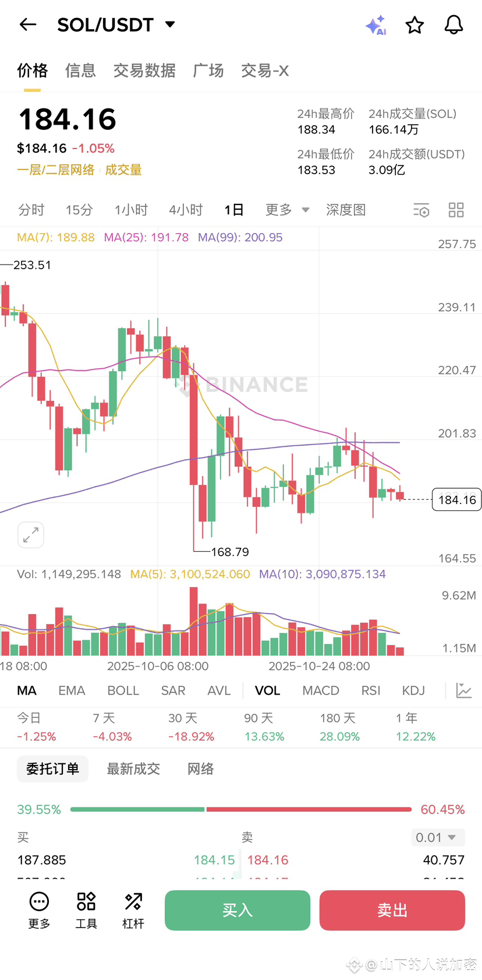Open the indicator chart icon beside KDJ
Image resolution: width=482 pixels, height=980 pixels.
(464, 690)
